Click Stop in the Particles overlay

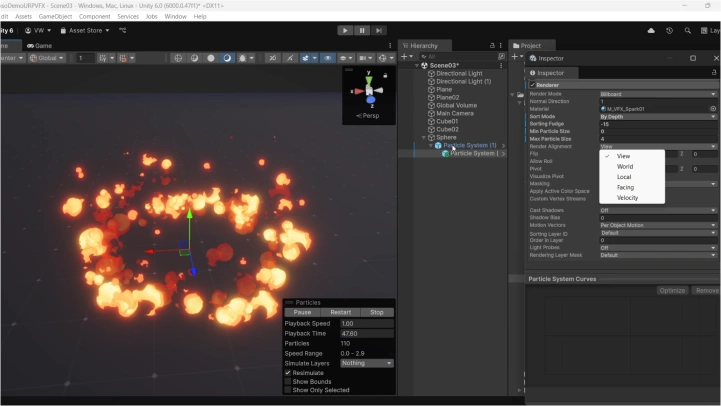pos(377,312)
